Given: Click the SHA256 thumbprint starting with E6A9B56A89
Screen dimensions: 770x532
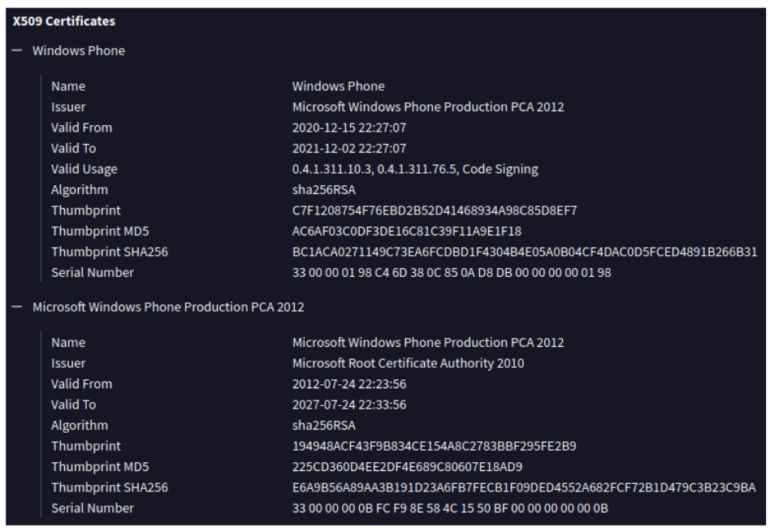Looking at the screenshot, I should click(x=524, y=487).
